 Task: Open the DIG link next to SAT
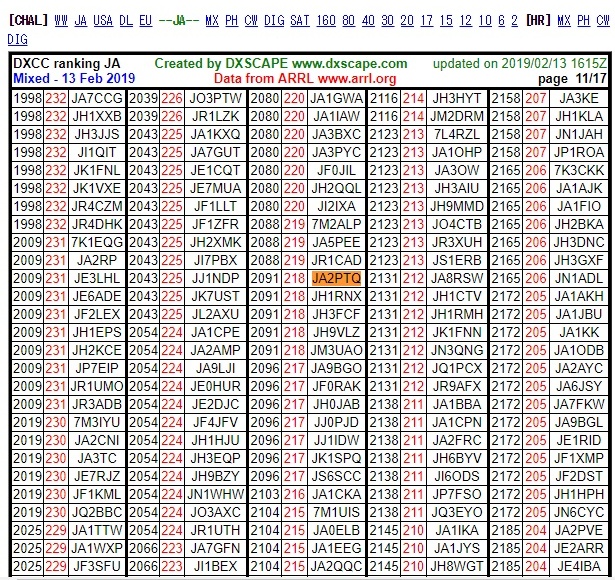pos(274,20)
